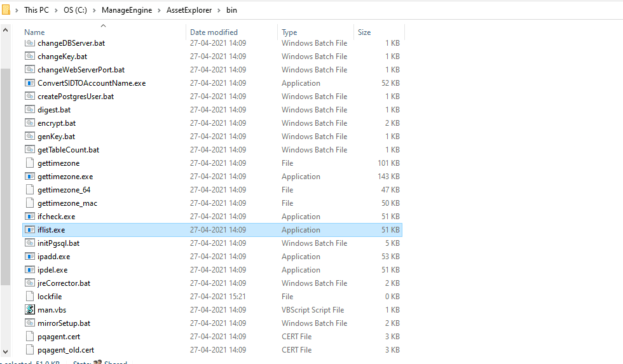Viewport: 623px width, 364px height.
Task: Click the digest.bat file icon
Action: pyautogui.click(x=30, y=109)
